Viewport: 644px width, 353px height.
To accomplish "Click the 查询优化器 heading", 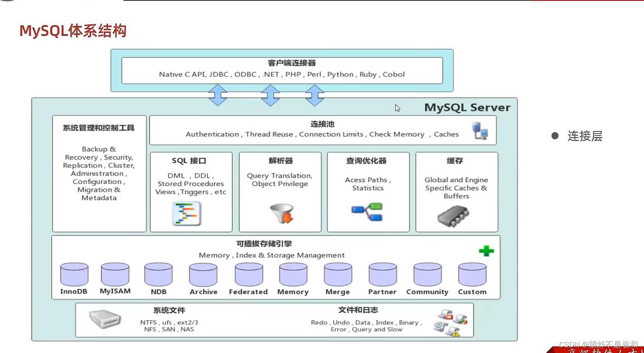I will point(366,161).
